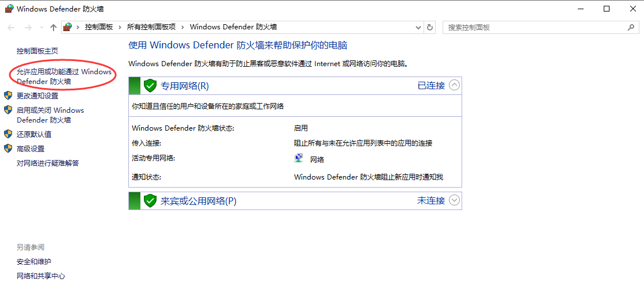This screenshot has width=644, height=286.
Task: Click the back navigation arrow
Action: coord(12,27)
